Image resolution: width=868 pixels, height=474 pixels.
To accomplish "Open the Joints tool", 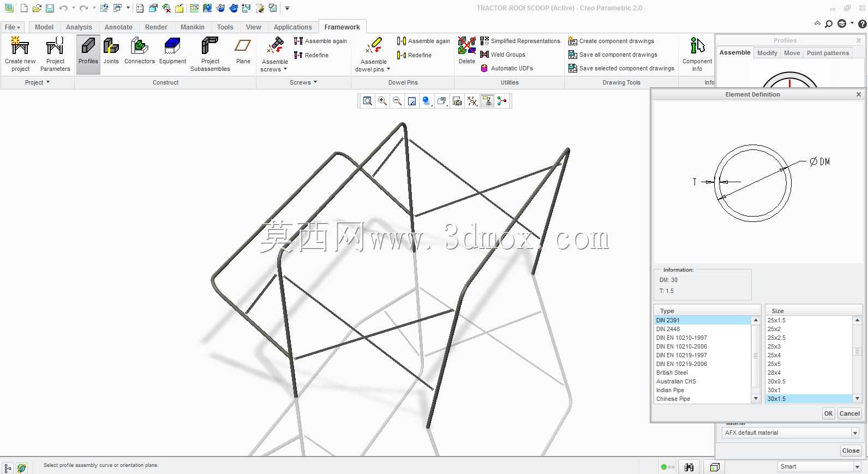I will tap(111, 51).
